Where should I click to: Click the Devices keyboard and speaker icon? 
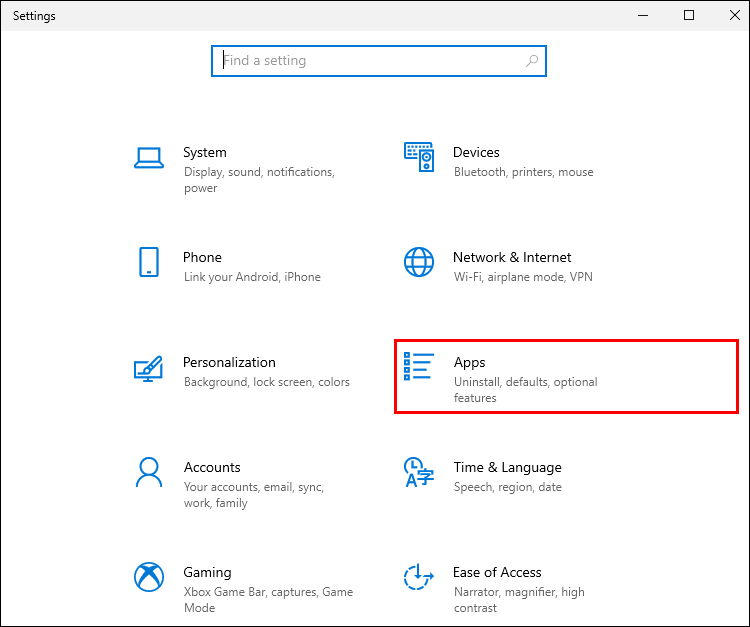click(x=419, y=157)
